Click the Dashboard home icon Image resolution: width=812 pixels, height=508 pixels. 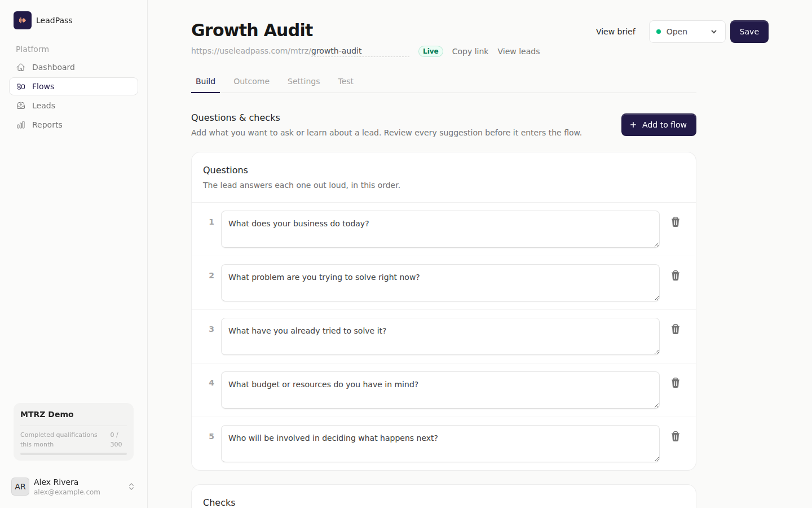21,67
